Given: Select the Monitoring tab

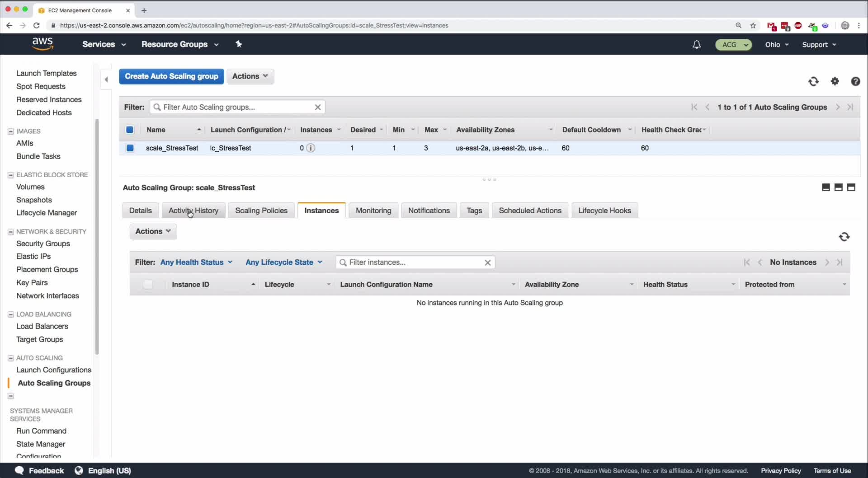Looking at the screenshot, I should point(373,211).
